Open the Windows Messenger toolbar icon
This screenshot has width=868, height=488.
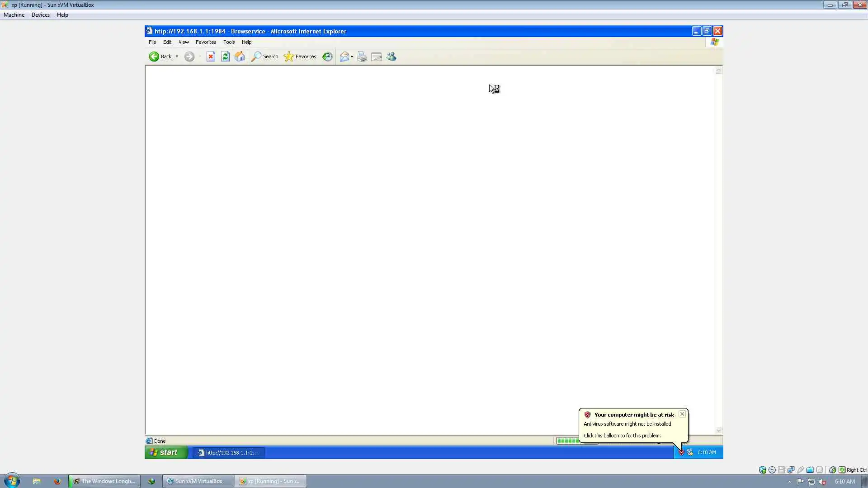[x=392, y=56]
